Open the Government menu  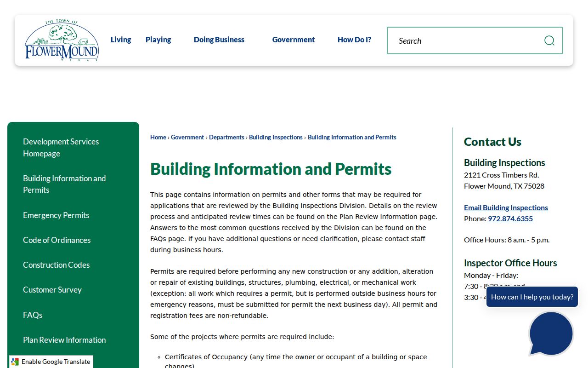294,40
